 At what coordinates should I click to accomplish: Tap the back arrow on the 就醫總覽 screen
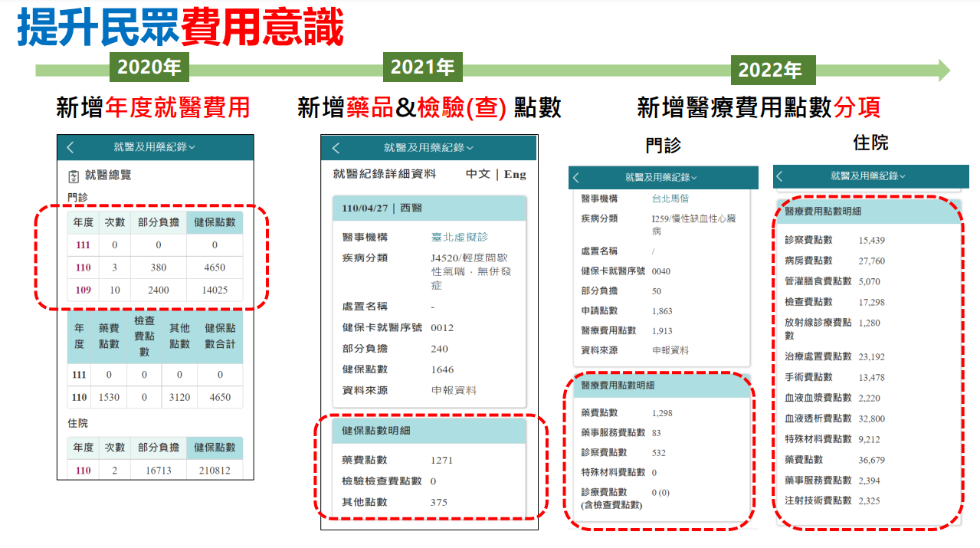pos(68,146)
